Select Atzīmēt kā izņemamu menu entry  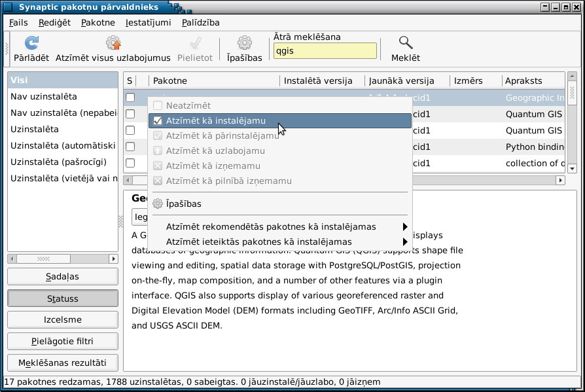pyautogui.click(x=280, y=166)
